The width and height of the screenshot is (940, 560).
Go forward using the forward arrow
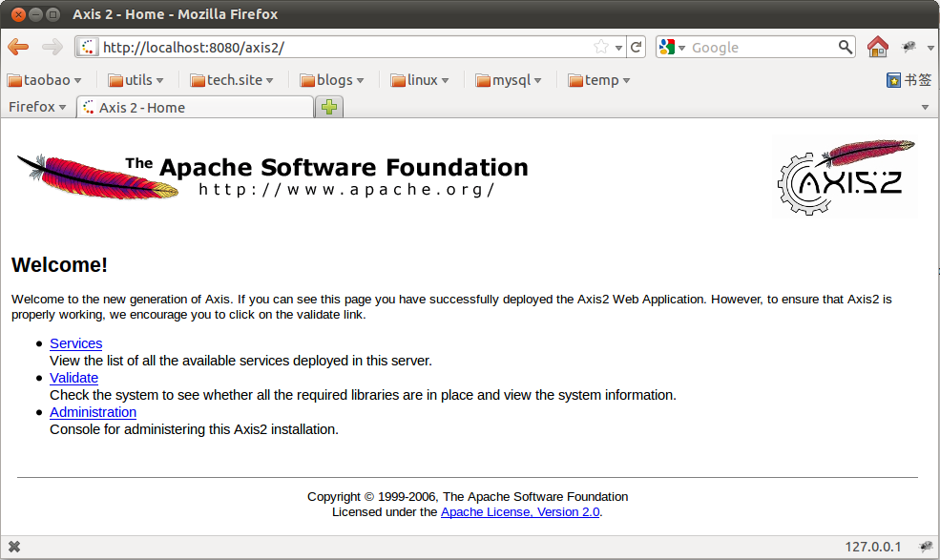coord(52,47)
